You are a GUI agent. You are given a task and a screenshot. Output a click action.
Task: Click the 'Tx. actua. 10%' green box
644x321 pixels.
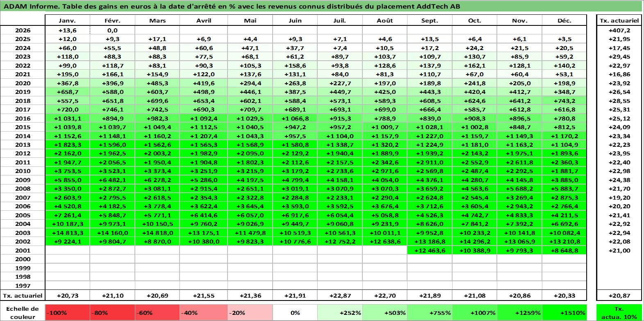click(x=619, y=312)
